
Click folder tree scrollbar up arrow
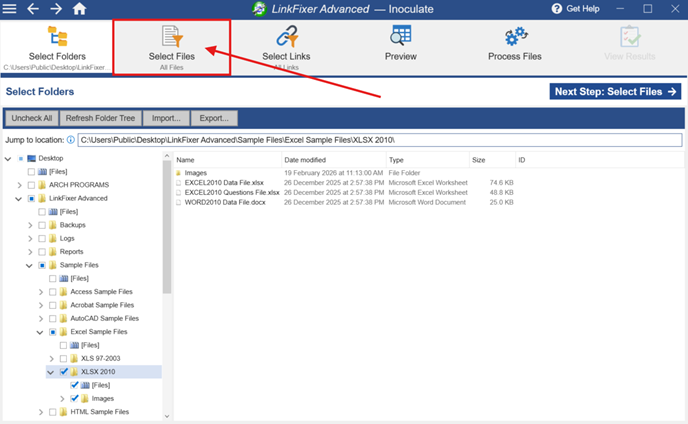click(x=167, y=156)
